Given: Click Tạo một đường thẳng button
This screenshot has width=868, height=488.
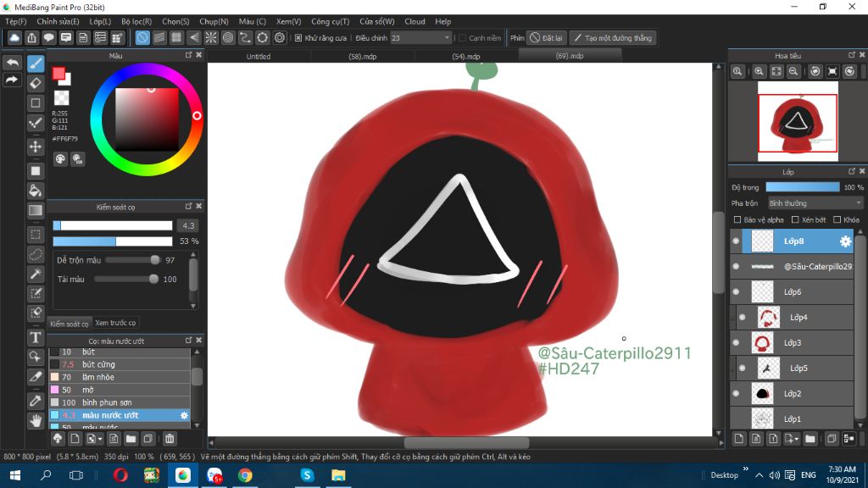Looking at the screenshot, I should (x=613, y=38).
